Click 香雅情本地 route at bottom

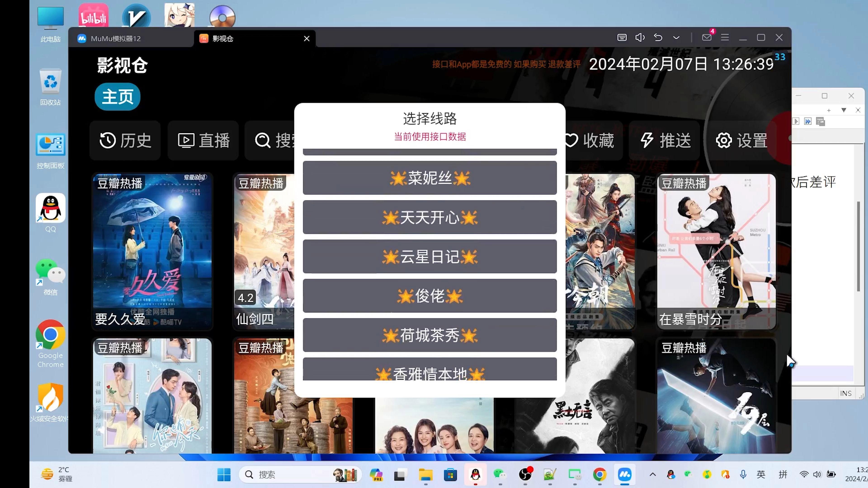click(430, 374)
